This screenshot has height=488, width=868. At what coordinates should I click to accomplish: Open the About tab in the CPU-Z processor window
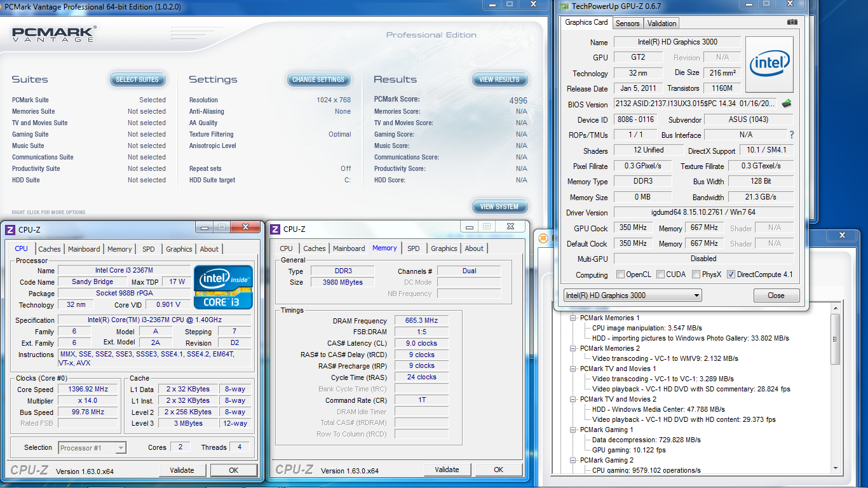(x=209, y=249)
